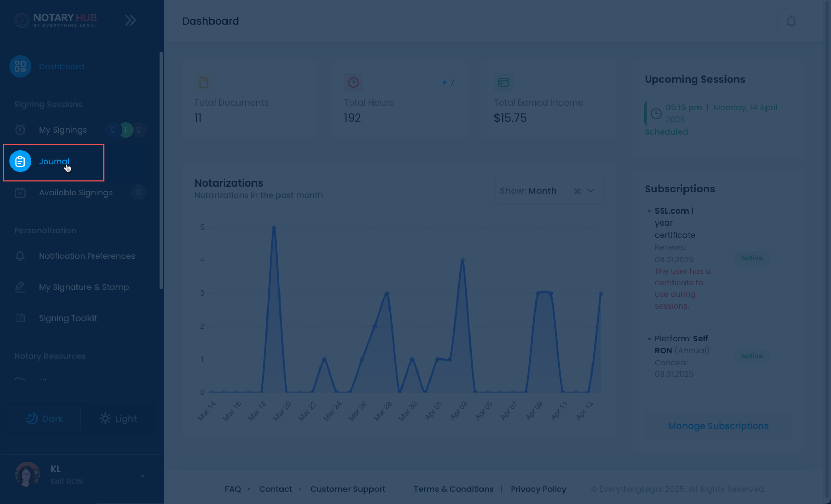Open the Dashboard sidebar icon
This screenshot has height=504, width=831.
point(20,66)
